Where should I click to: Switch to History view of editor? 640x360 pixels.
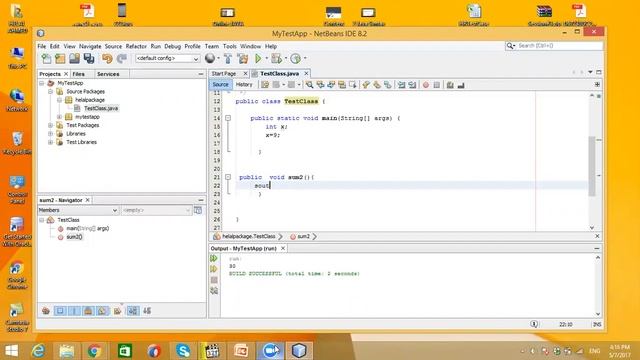click(x=244, y=84)
